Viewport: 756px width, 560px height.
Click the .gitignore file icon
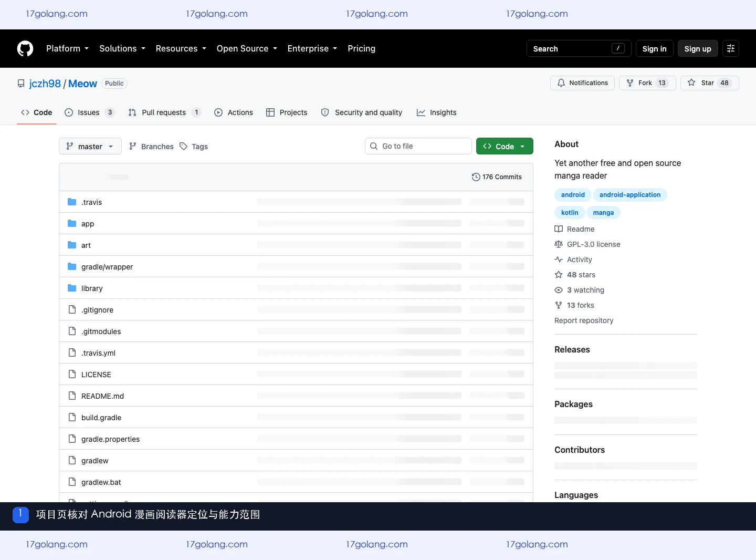pyautogui.click(x=72, y=310)
